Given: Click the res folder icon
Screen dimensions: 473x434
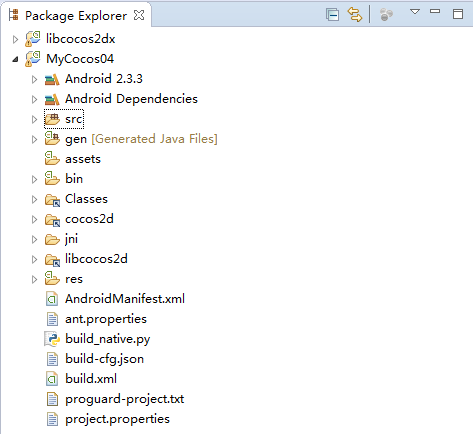Looking at the screenshot, I should tap(52, 278).
